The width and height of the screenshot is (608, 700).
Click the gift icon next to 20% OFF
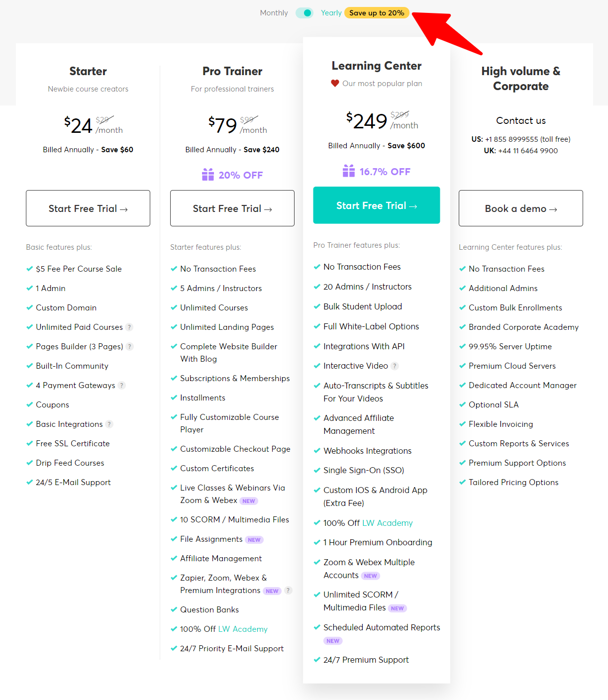point(208,175)
